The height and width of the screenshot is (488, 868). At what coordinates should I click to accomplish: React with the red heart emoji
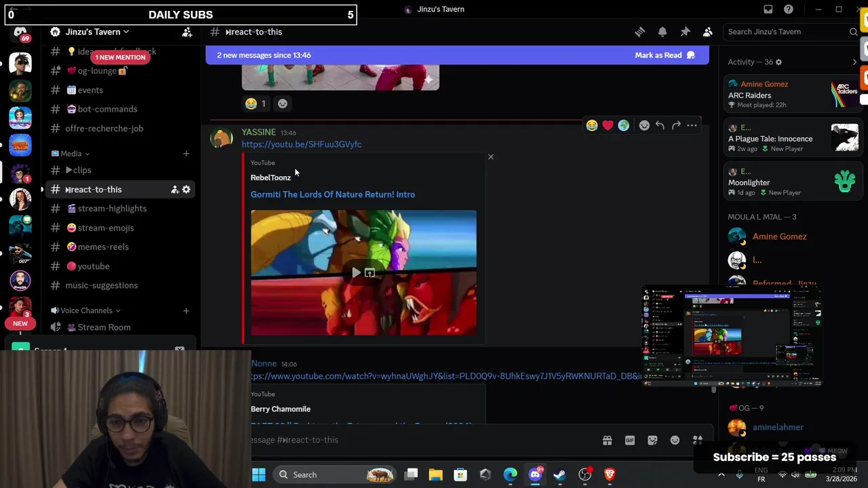[x=608, y=125]
